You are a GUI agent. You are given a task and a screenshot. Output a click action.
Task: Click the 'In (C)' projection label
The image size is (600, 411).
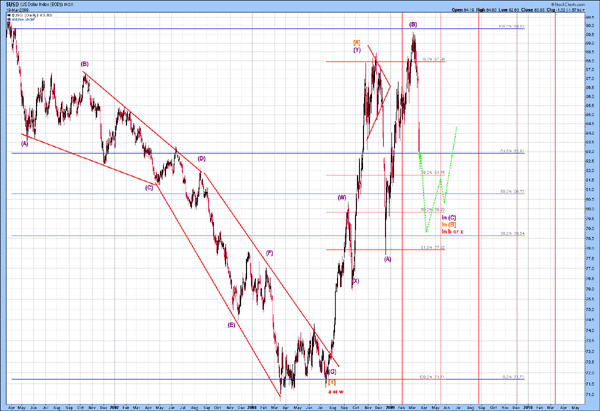449,217
